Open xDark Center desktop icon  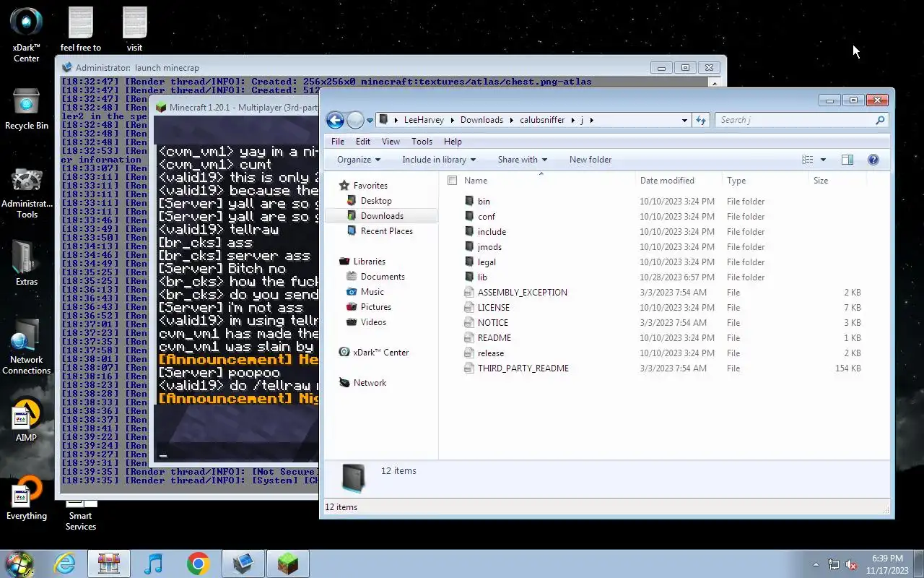pos(26,35)
